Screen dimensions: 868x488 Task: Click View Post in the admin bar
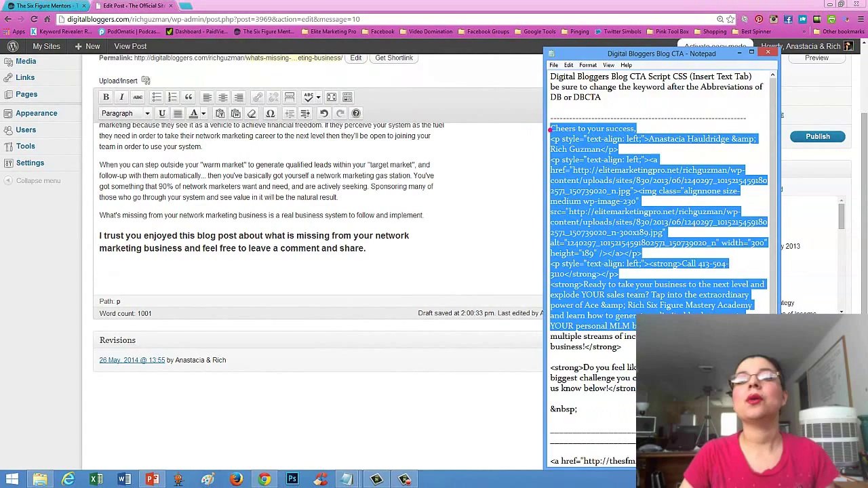pos(130,46)
